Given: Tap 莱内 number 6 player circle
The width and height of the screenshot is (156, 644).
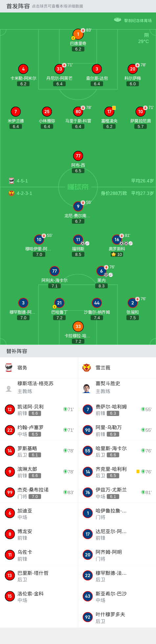Looking at the screenshot, I should (101, 271).
